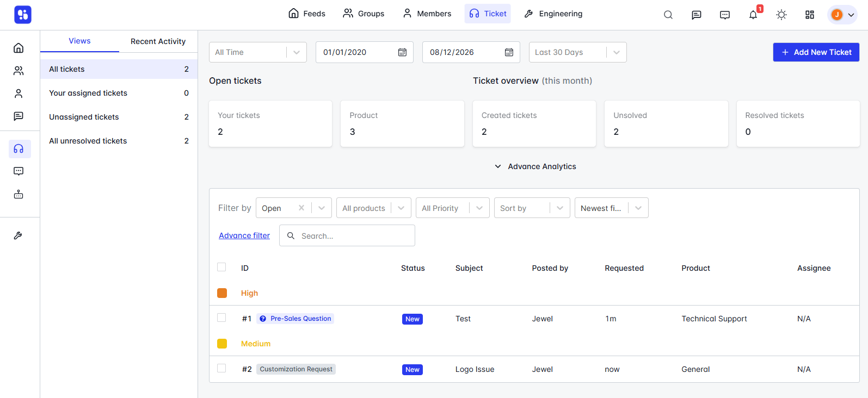Open groups icon in left sidebar
Screen dimensions: 868x398
[x=19, y=71]
